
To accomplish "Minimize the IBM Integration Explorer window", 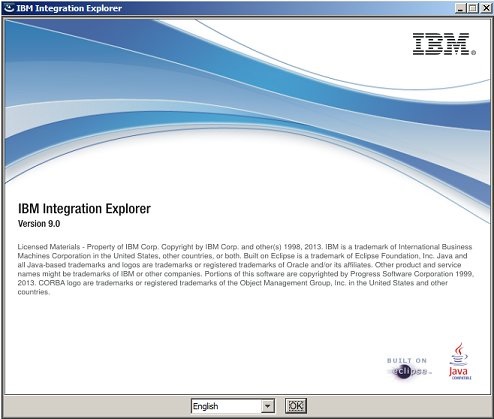I will [x=460, y=8].
